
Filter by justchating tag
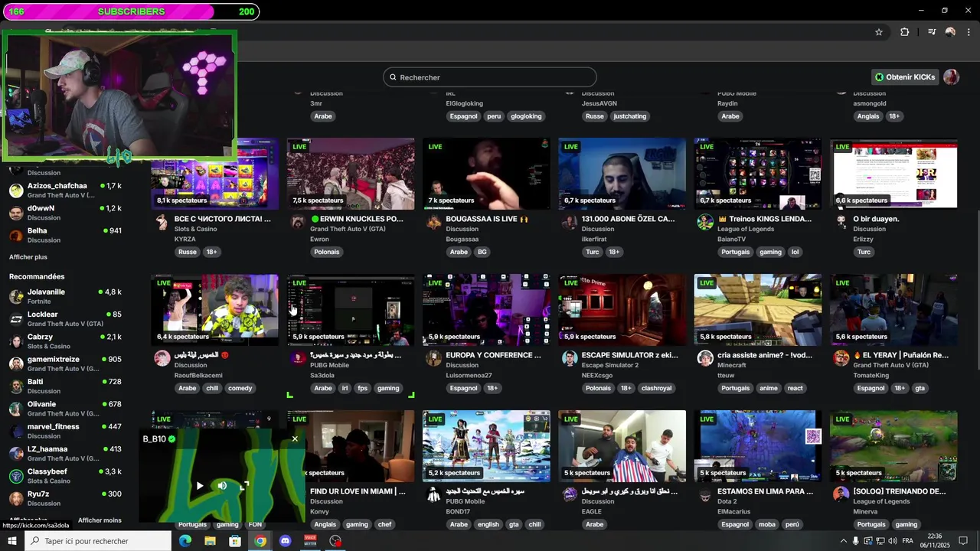pos(629,116)
